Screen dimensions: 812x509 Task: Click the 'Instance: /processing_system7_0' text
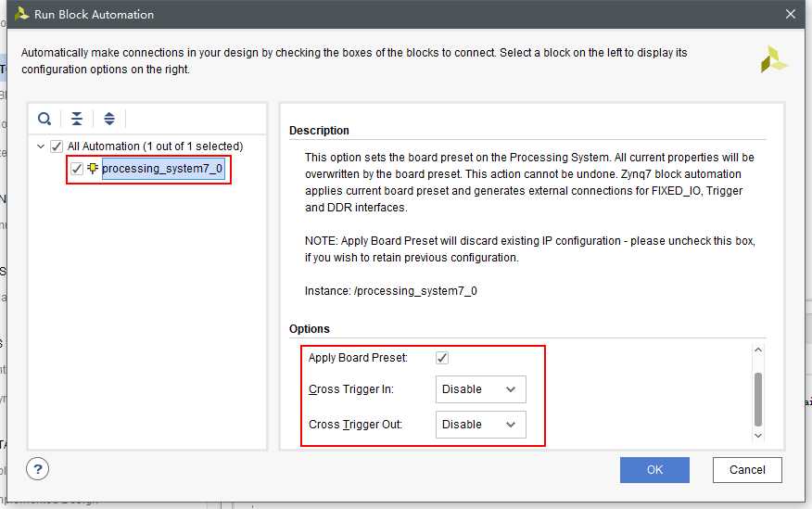click(x=391, y=291)
